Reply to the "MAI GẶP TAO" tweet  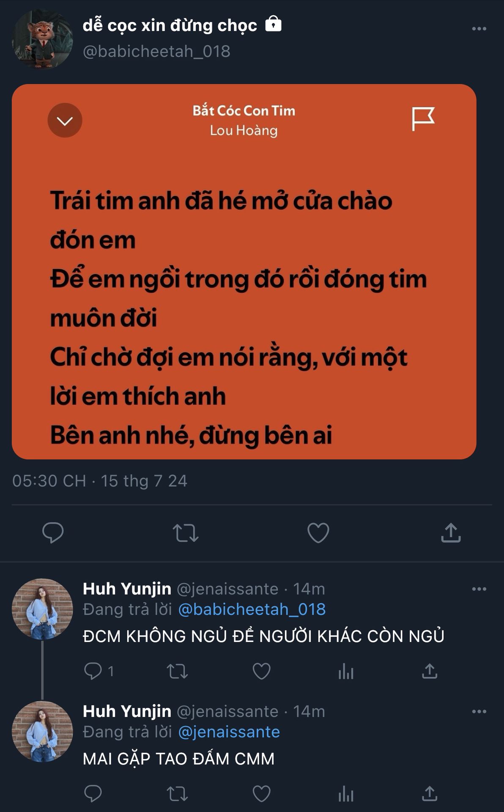click(93, 794)
